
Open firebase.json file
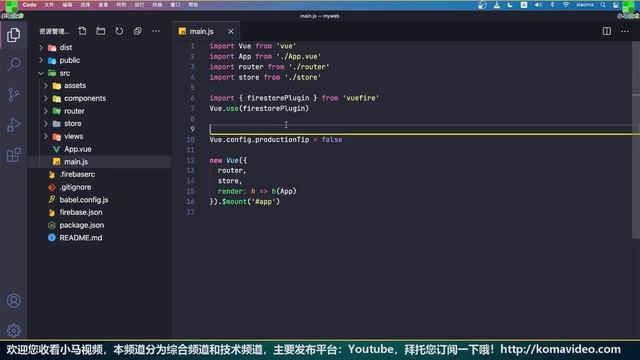tap(81, 212)
